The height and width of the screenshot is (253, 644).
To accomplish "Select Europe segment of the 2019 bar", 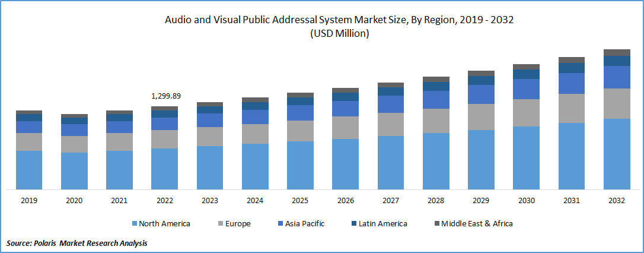I will (29, 142).
